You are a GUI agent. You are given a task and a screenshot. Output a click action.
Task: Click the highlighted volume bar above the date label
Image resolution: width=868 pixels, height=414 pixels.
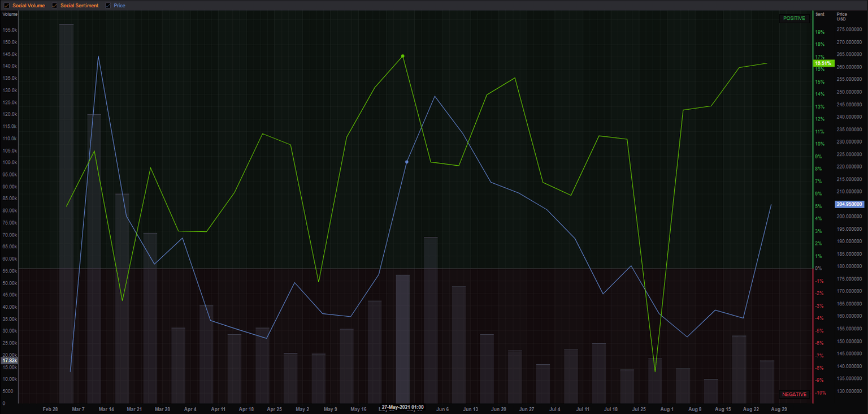(x=402, y=339)
